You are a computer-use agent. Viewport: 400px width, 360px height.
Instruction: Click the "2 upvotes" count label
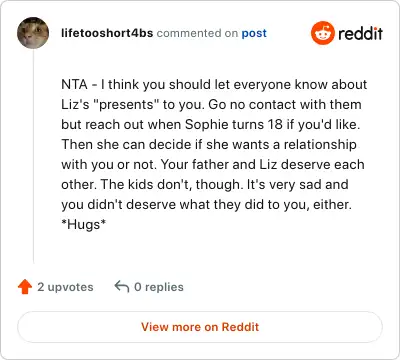click(x=65, y=287)
